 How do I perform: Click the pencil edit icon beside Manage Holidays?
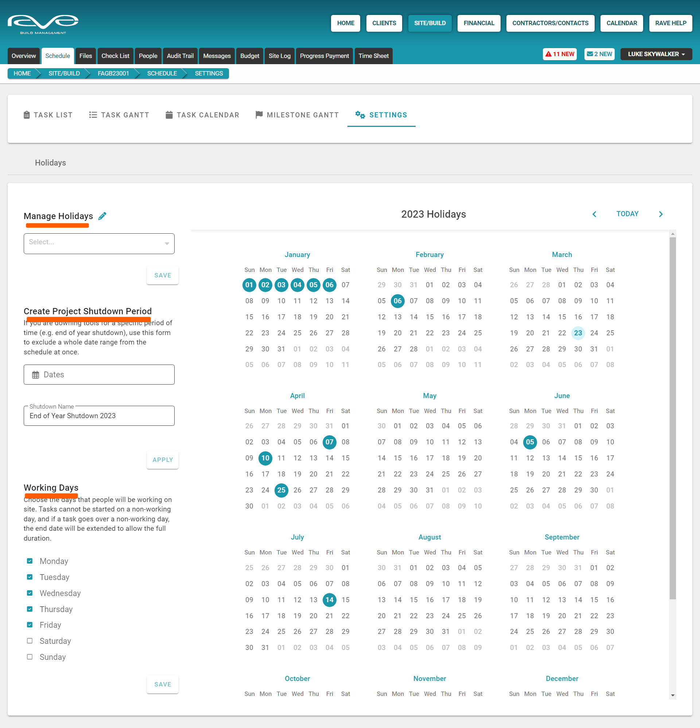[x=102, y=216]
